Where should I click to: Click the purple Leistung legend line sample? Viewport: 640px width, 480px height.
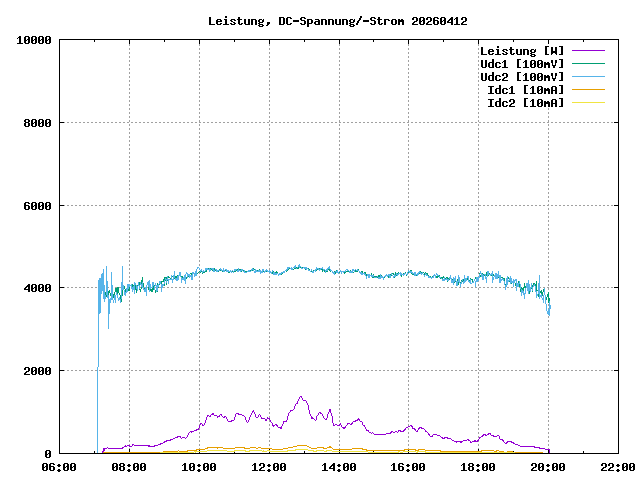coord(588,51)
